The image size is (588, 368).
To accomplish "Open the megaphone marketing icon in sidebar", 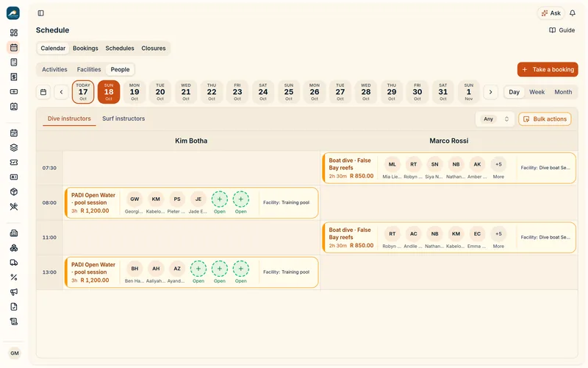I will [x=14, y=292].
